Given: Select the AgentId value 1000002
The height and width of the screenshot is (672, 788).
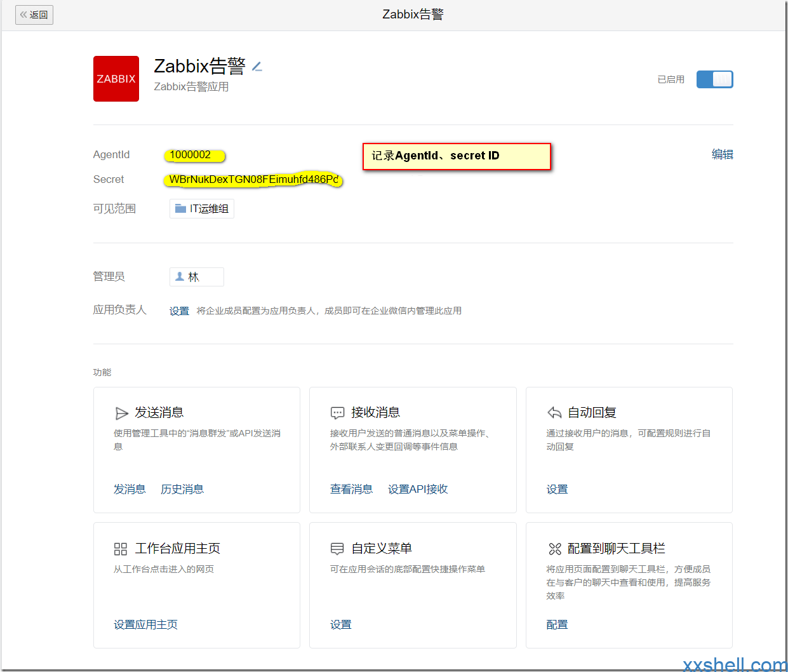Looking at the screenshot, I should point(190,155).
